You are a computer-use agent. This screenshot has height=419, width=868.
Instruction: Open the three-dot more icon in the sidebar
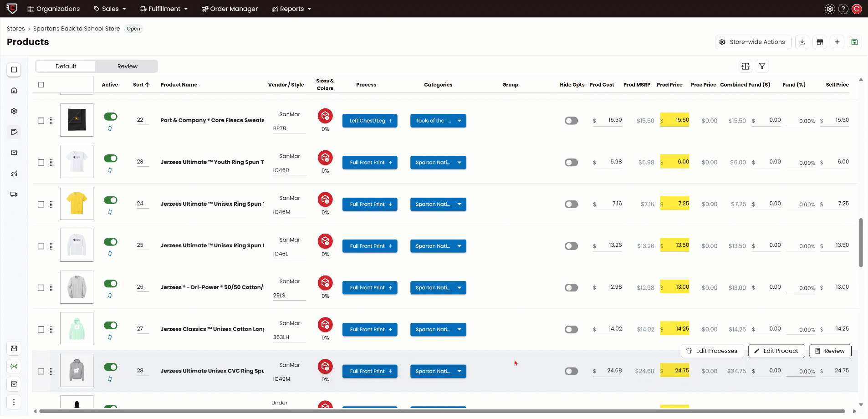click(x=14, y=402)
